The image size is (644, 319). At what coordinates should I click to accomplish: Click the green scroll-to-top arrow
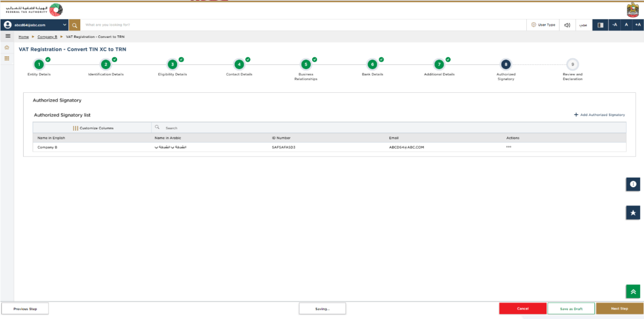point(633,292)
